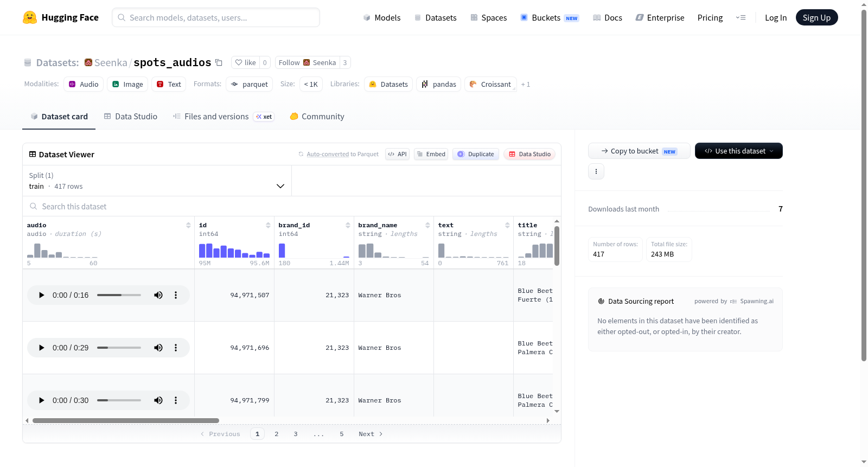Click the Sign Up button
This screenshot has width=868, height=467.
[816, 17]
